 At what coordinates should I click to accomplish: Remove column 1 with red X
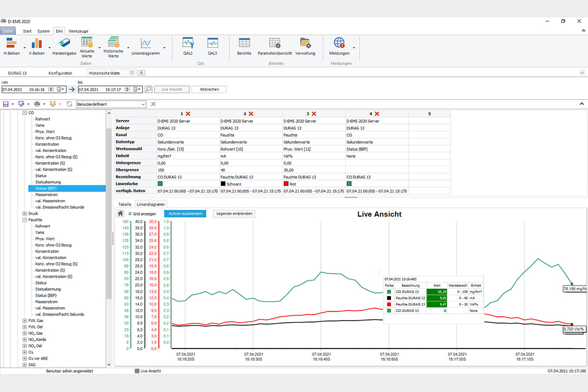(x=188, y=114)
